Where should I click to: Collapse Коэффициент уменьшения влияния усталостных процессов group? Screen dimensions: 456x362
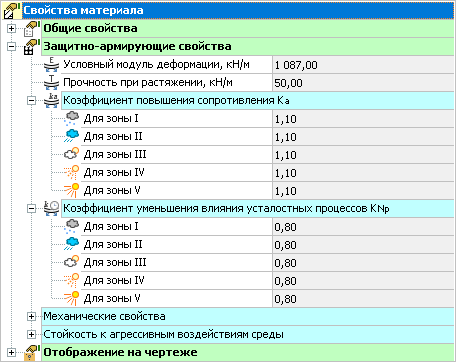[x=31, y=209]
